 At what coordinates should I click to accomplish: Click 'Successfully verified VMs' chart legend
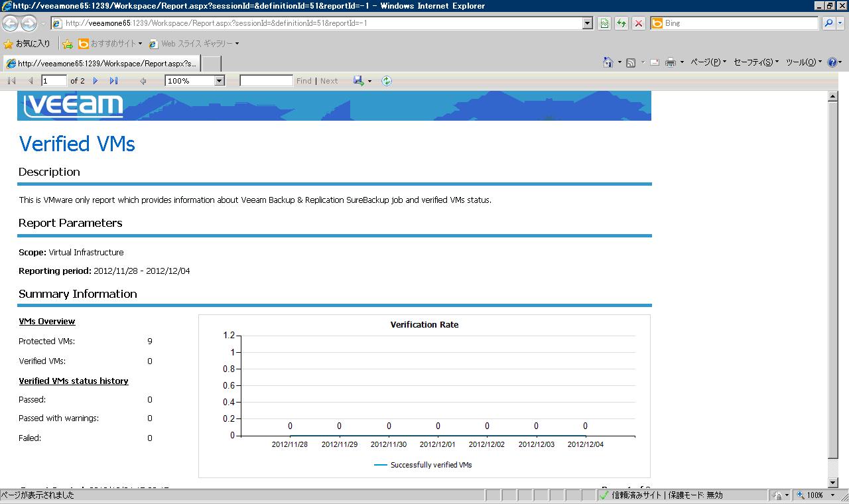pos(423,465)
